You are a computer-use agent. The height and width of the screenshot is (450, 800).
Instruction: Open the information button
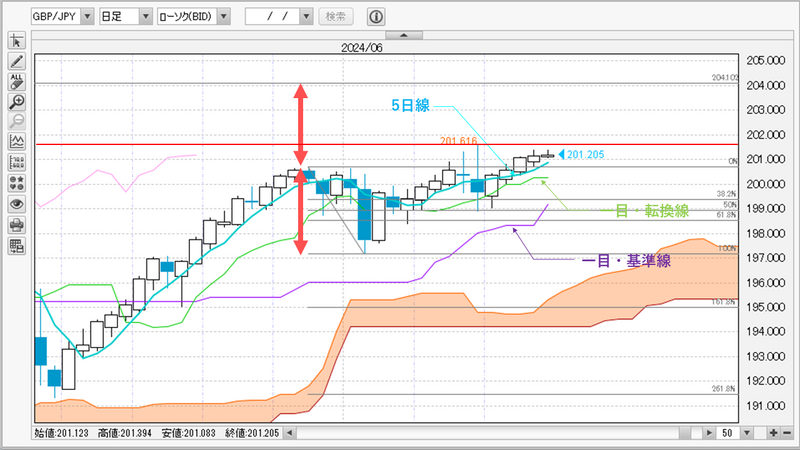(x=376, y=17)
